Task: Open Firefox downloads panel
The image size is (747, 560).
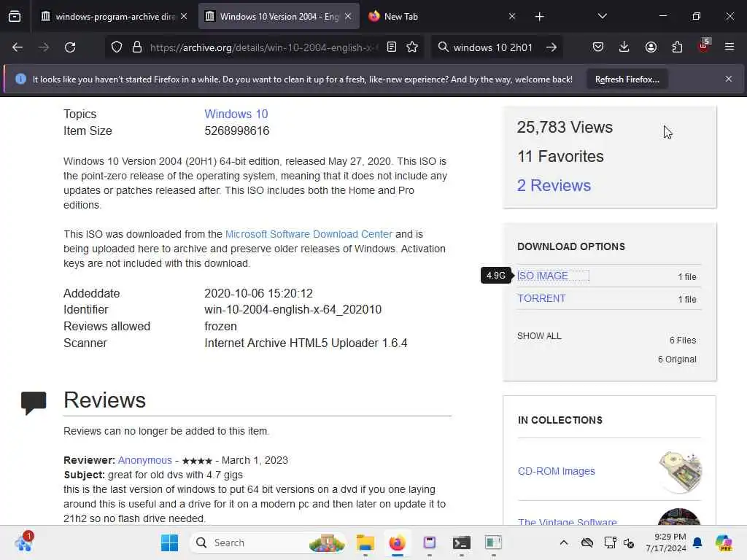Action: (x=624, y=47)
